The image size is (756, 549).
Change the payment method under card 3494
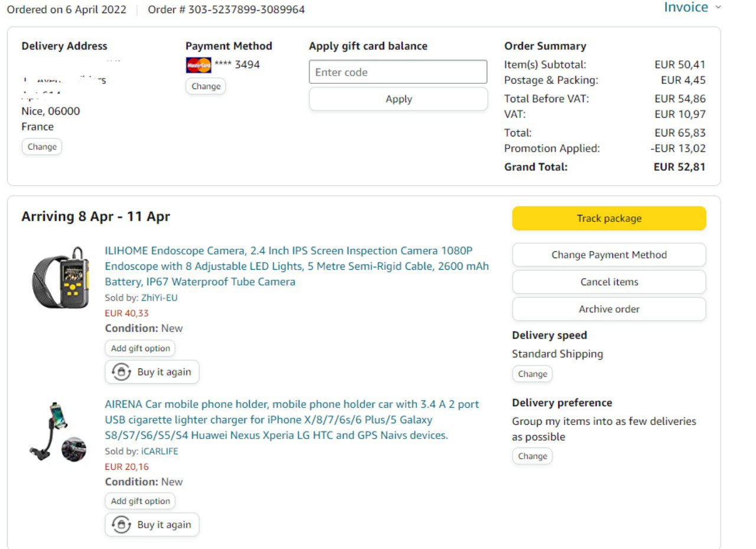click(206, 86)
